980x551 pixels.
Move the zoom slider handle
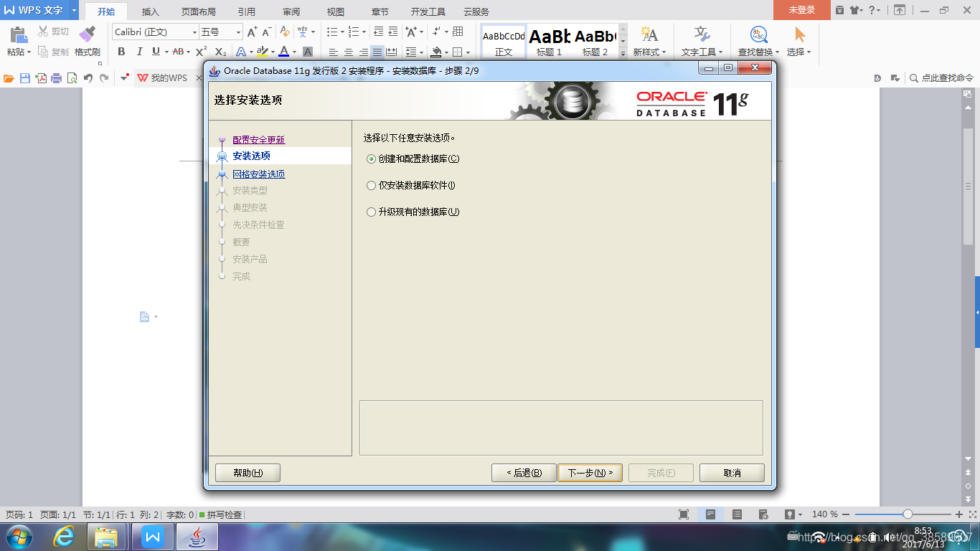[x=908, y=514]
